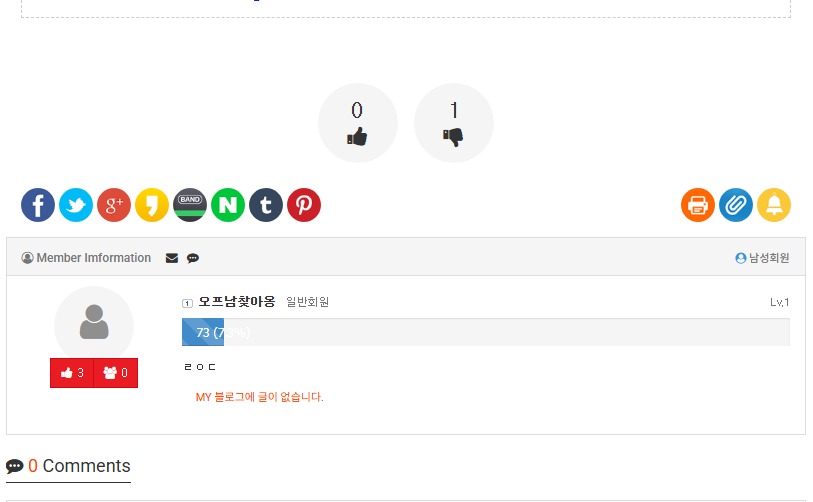The width and height of the screenshot is (813, 502).
Task: Share post on Facebook
Action: [38, 205]
